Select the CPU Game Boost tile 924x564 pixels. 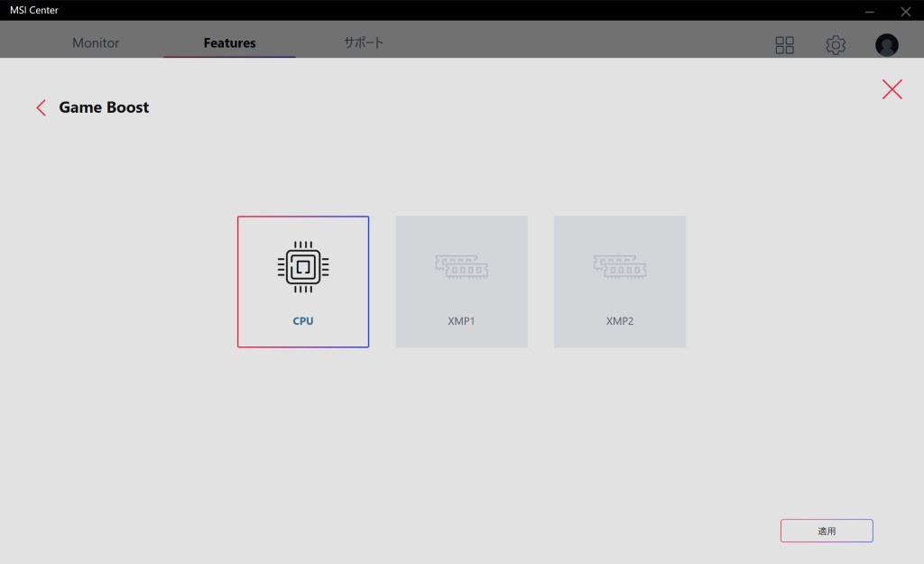tap(303, 282)
